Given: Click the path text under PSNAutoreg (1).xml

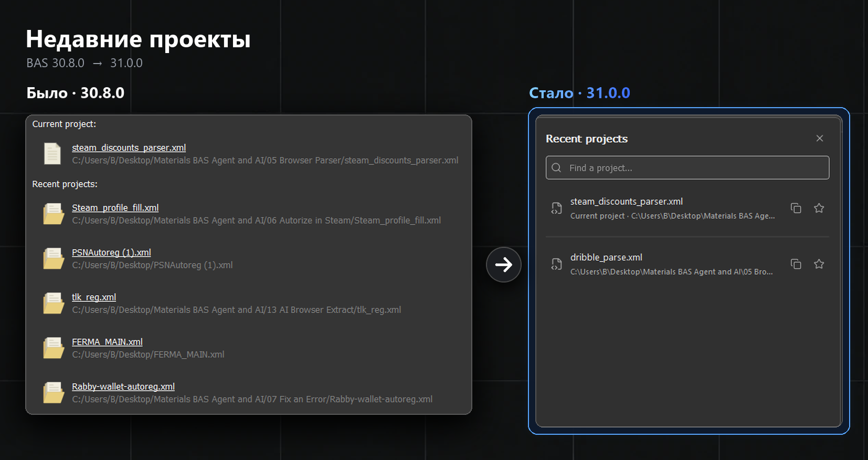Looking at the screenshot, I should point(152,265).
